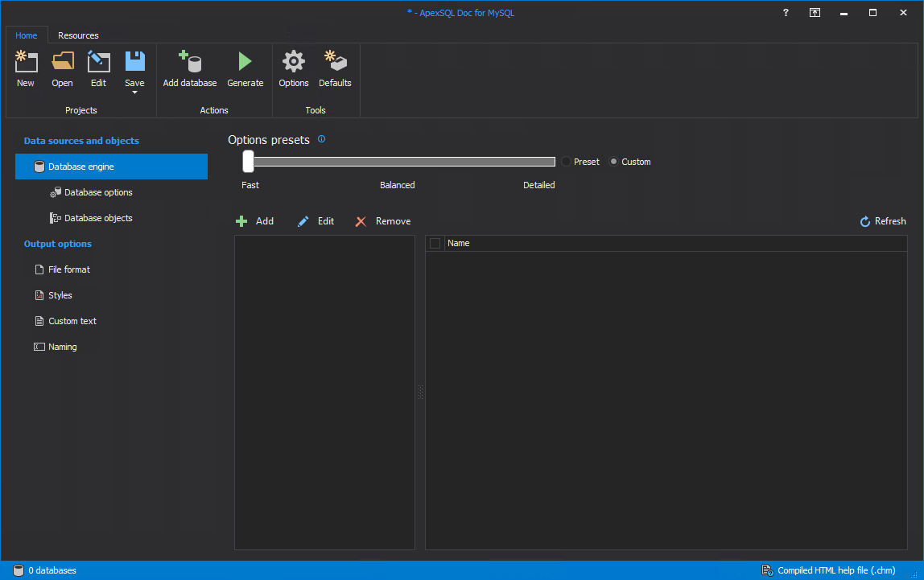Open Database options tree item
The height and width of the screenshot is (580, 924).
pyautogui.click(x=98, y=192)
